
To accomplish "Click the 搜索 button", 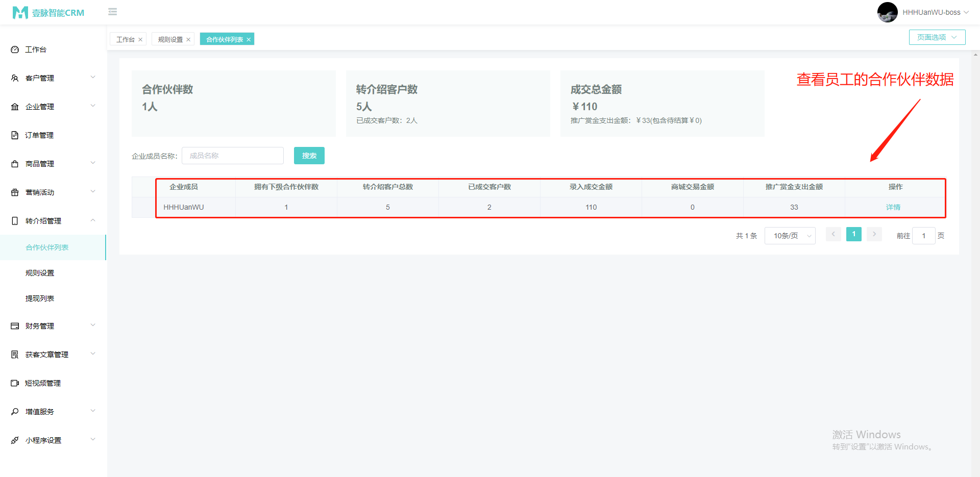I will pos(309,156).
